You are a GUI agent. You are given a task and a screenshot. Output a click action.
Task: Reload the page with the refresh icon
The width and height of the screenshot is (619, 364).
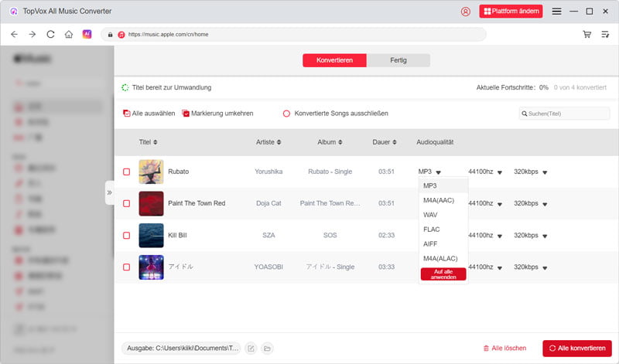(x=50, y=34)
